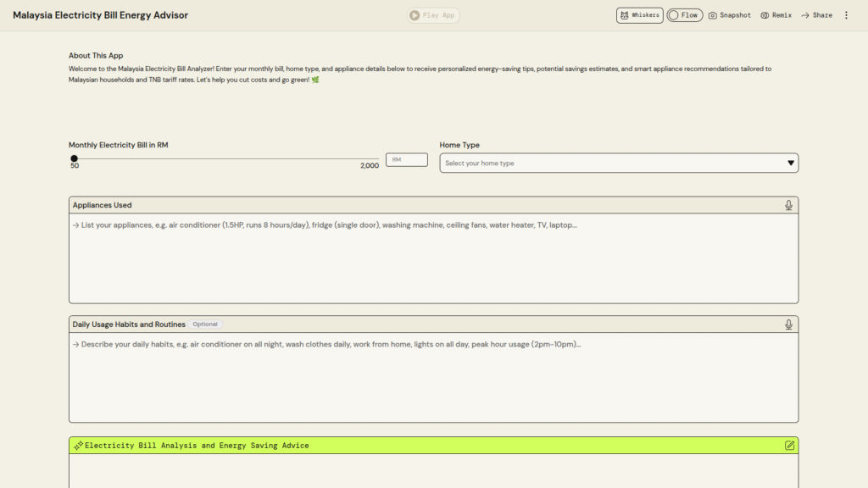This screenshot has width=868, height=488.
Task: Click the sparkle icon beside Electricity Bill Analysis
Action: click(78, 446)
